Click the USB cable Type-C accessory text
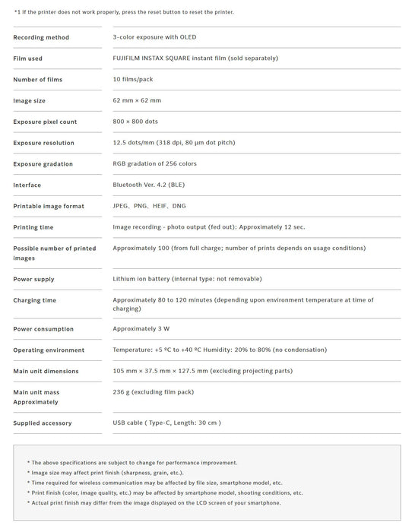Screen dimensions: 415x532 coord(166,423)
